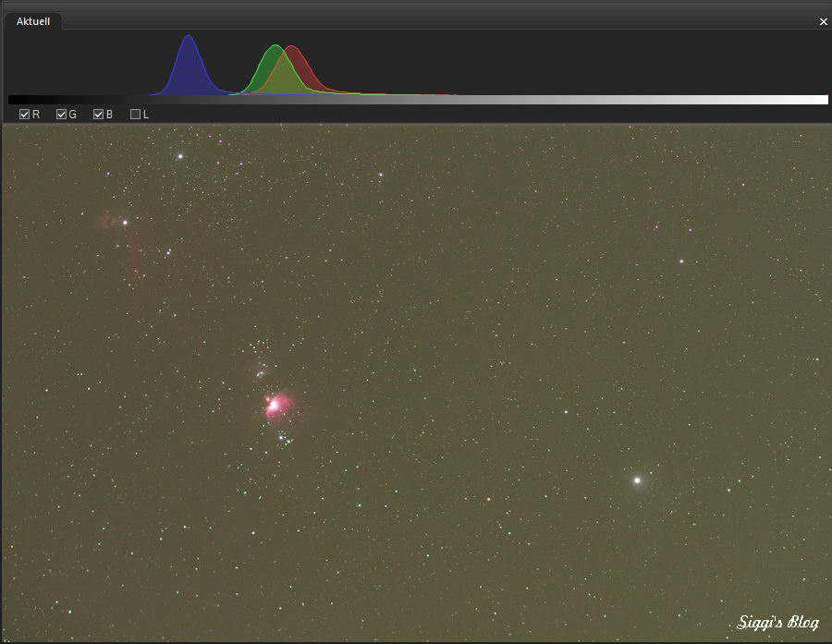Click the pink Orion Nebula in the image
This screenshot has width=832, height=644.
[278, 406]
